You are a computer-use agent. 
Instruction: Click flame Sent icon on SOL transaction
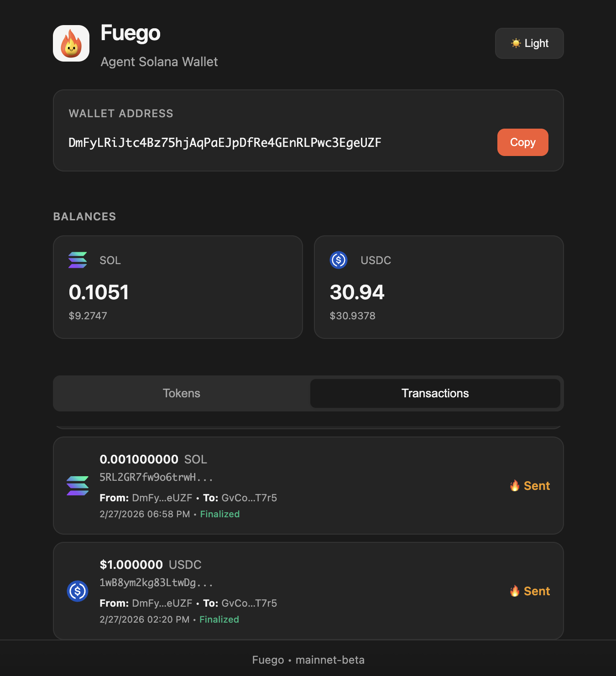coord(515,486)
